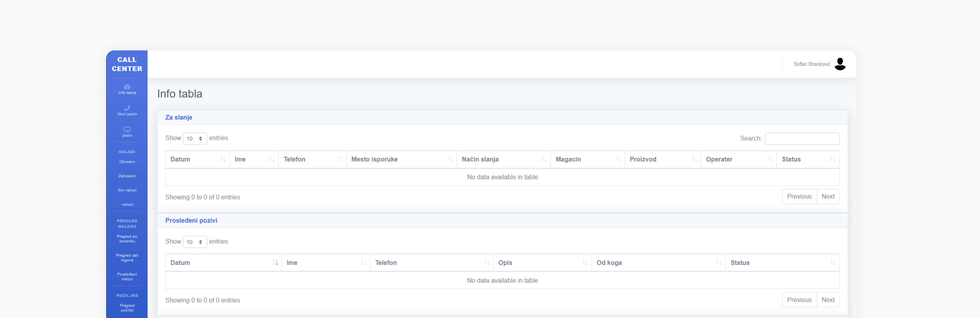
Task: Sort Prosleđeni pozivi table by Status
Action: [x=783, y=263]
